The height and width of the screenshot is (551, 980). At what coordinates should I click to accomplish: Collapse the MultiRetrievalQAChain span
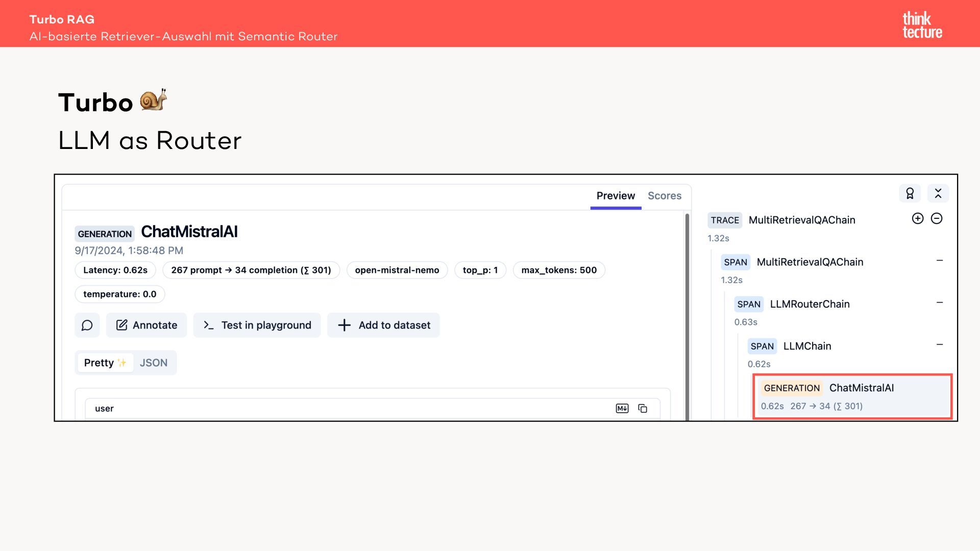939,261
